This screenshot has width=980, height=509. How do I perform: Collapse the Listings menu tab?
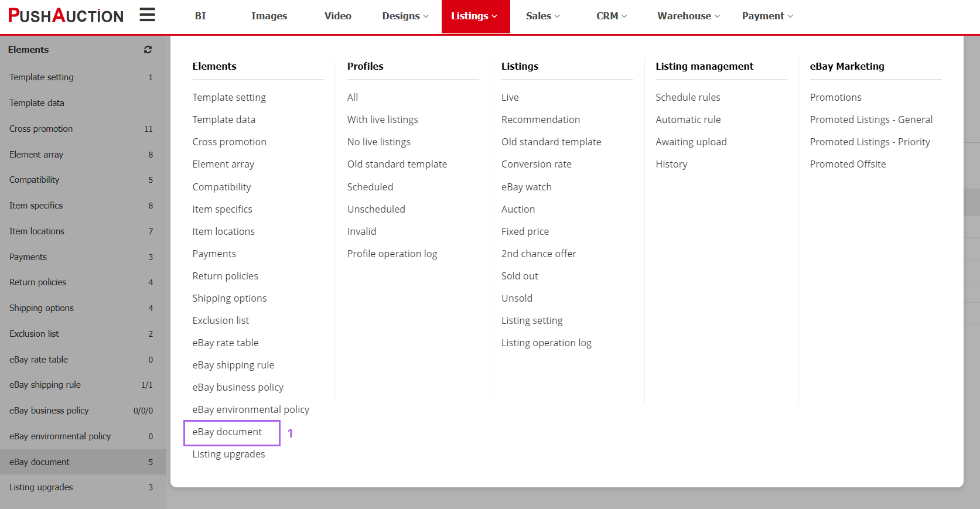coord(475,16)
